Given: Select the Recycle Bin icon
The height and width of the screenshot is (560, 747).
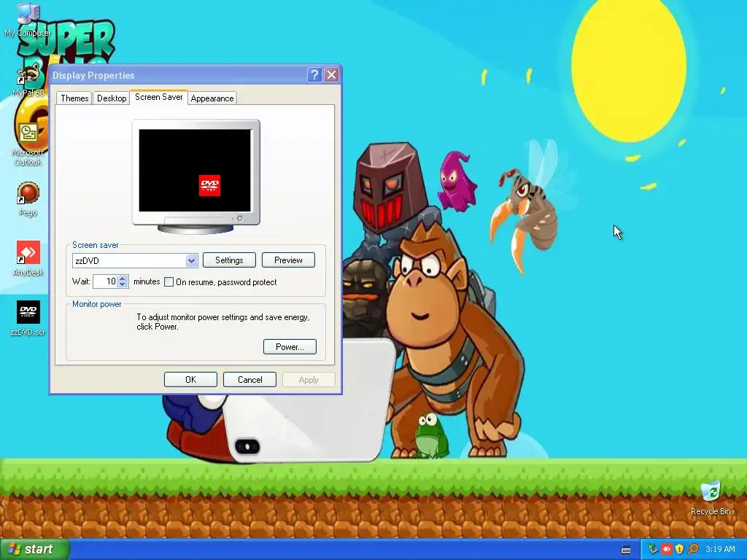Looking at the screenshot, I should click(x=711, y=497).
